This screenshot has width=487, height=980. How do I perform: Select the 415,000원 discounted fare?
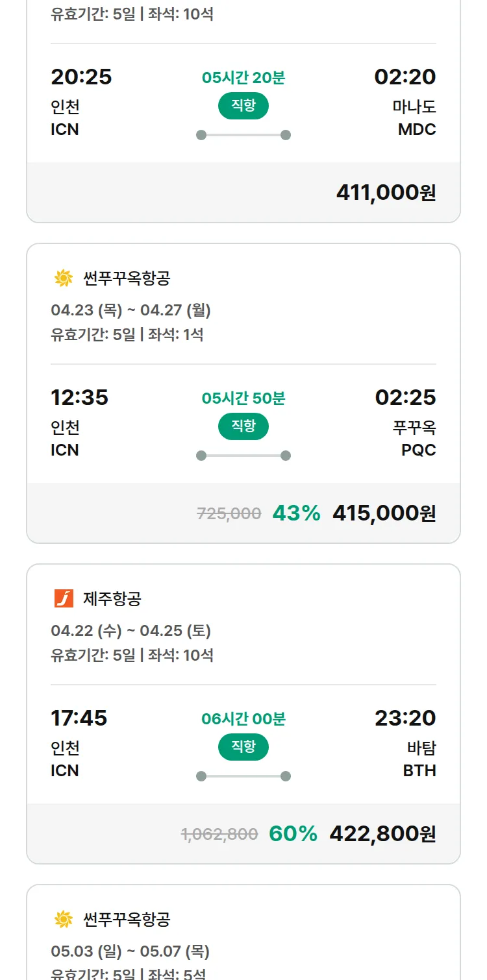coord(384,513)
